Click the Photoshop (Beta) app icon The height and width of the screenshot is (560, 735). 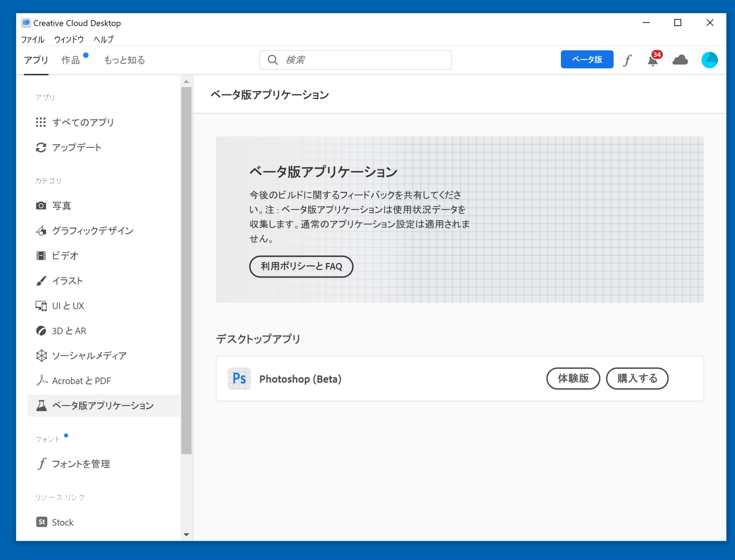point(239,379)
